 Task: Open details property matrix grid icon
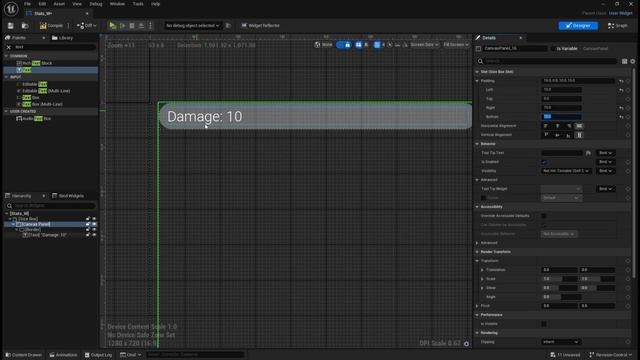coord(624,61)
